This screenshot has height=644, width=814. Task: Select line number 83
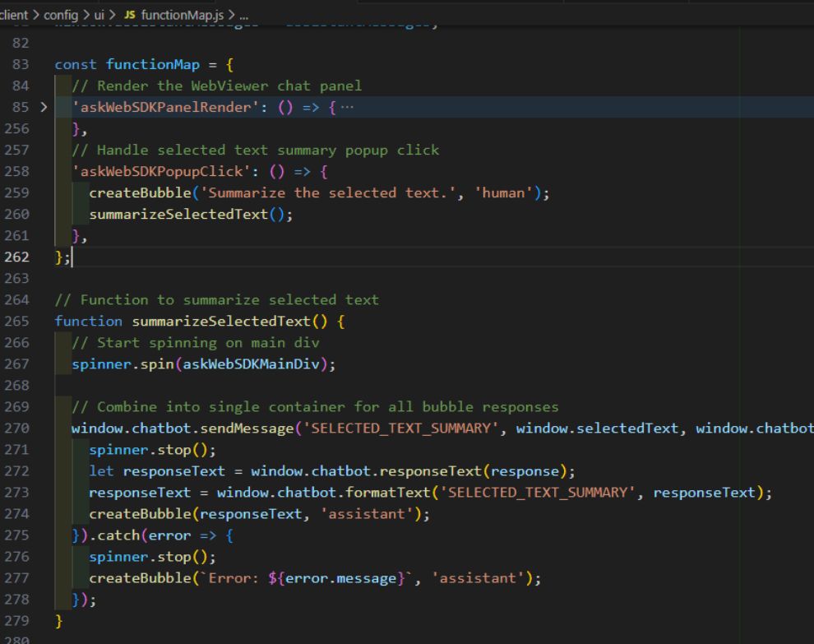coord(21,64)
